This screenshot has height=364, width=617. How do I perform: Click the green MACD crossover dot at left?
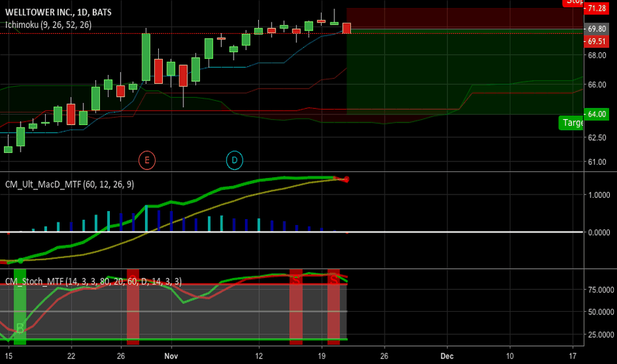[21, 260]
